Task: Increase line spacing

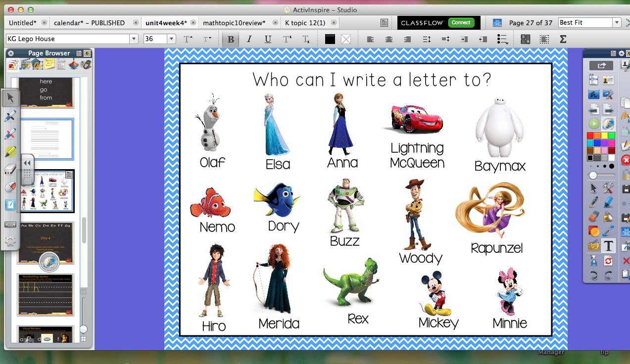Action: click(x=427, y=39)
